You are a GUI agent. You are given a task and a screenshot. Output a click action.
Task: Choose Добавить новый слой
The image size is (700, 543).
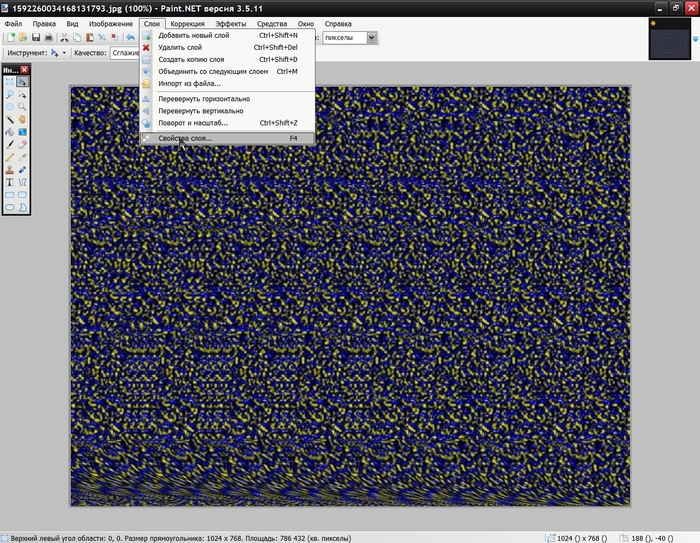pos(227,35)
